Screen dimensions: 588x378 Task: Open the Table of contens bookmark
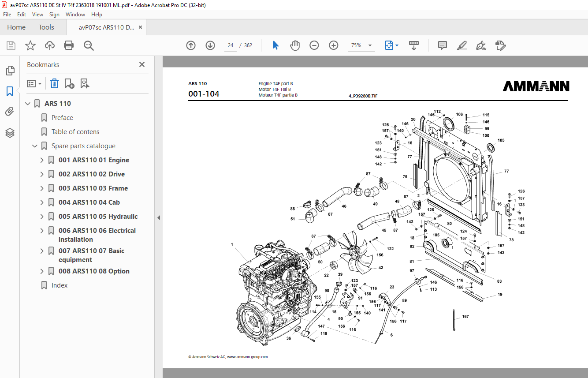pyautogui.click(x=75, y=132)
